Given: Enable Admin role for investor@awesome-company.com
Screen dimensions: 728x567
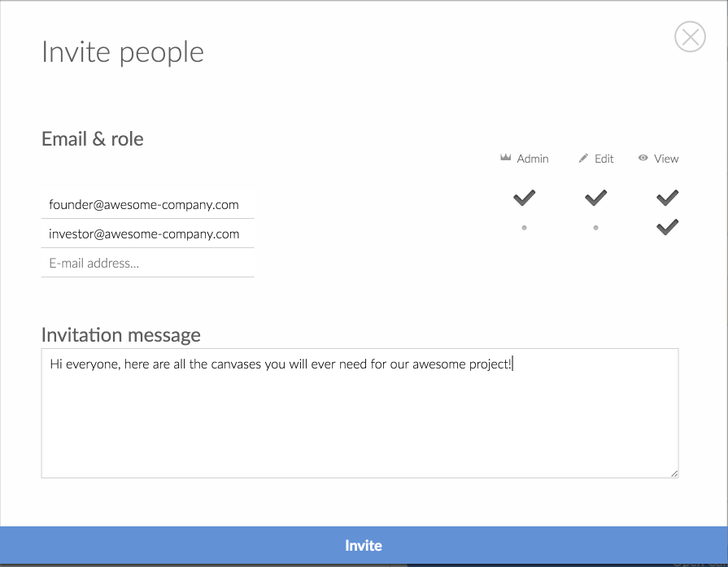Looking at the screenshot, I should (x=525, y=228).
